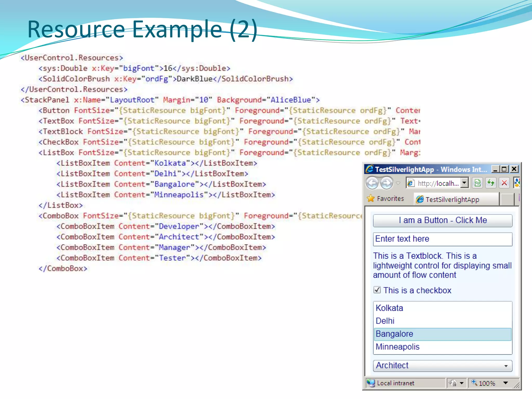
Task: Click the protected mode lock icon
Action: click(453, 383)
